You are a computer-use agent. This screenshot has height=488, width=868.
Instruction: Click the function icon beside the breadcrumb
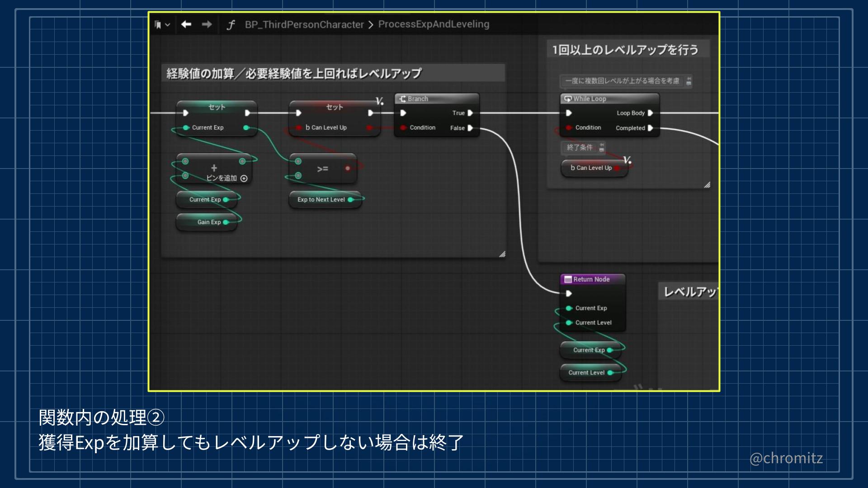coord(231,25)
